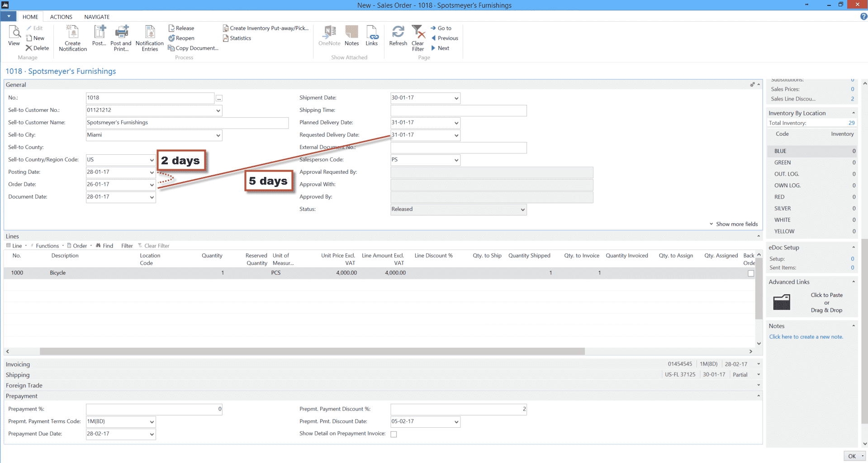Click the External Document No. field
The image size is (868, 463).
tap(458, 148)
